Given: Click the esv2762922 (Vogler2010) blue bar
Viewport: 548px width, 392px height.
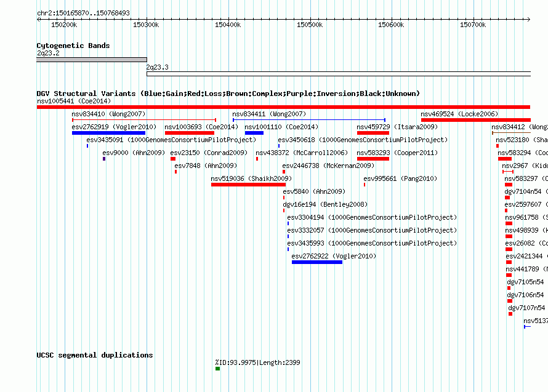Looking at the screenshot, I should pyautogui.click(x=317, y=262).
